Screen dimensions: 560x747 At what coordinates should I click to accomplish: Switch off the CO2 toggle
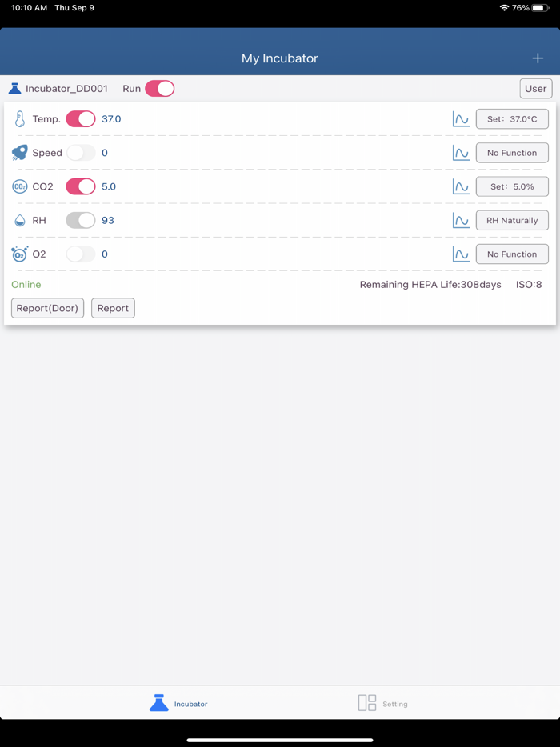click(81, 186)
